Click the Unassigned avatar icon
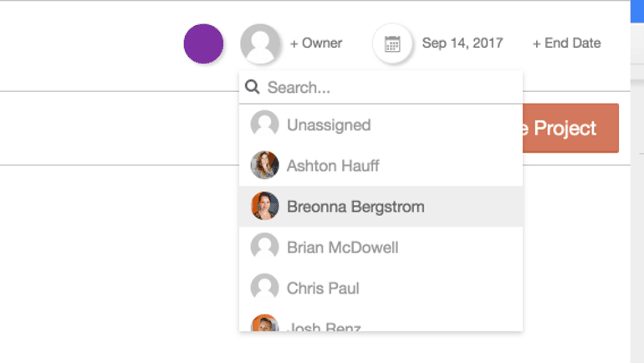The height and width of the screenshot is (363, 644). 264,125
